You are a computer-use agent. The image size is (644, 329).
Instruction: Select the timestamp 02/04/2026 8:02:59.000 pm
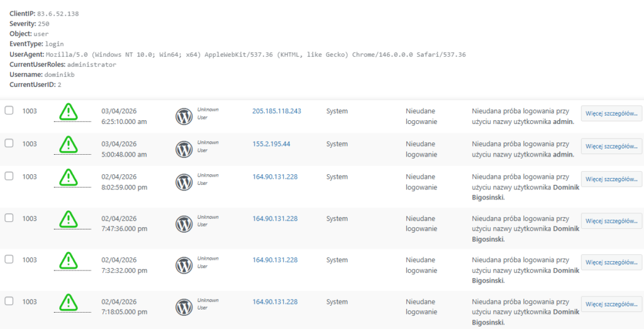[x=124, y=182]
